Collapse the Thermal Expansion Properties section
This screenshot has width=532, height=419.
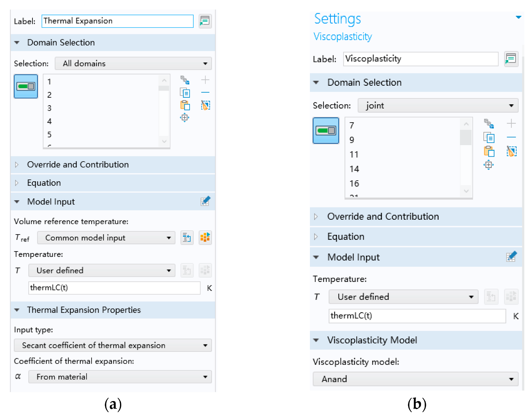point(17,310)
